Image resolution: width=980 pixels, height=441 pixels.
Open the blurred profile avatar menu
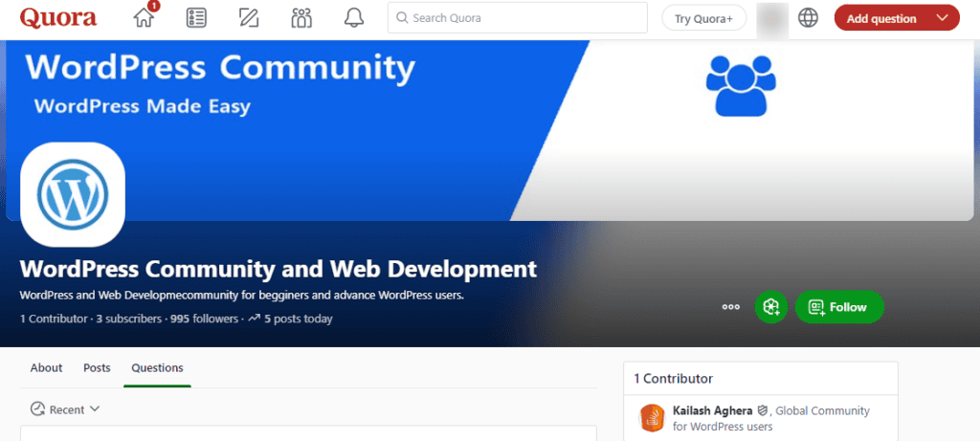(x=771, y=18)
